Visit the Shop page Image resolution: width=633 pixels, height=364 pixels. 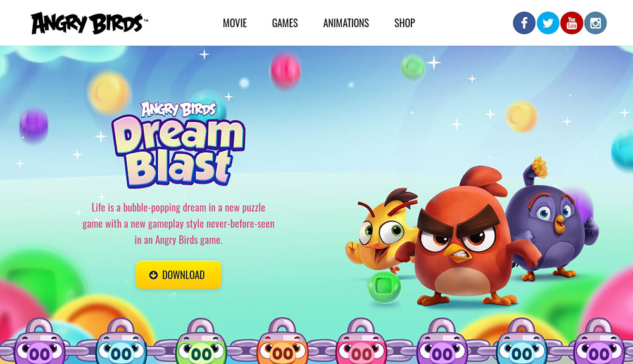pyautogui.click(x=404, y=23)
